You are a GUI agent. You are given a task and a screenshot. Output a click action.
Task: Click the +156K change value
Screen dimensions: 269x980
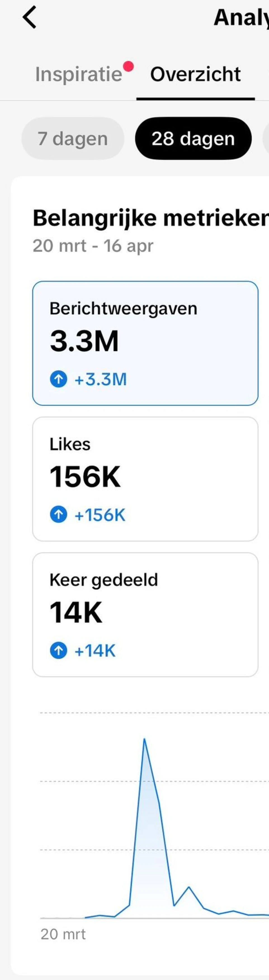point(100,515)
